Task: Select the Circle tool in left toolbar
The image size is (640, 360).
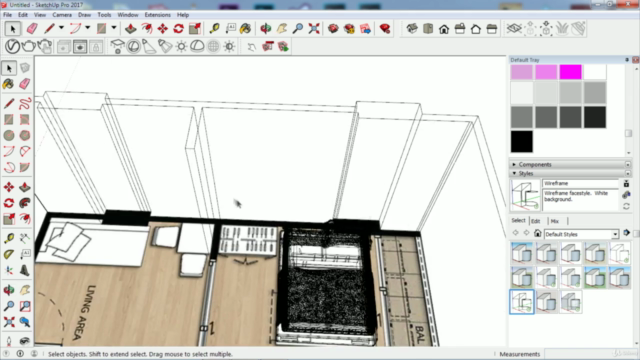Action: click(9, 135)
